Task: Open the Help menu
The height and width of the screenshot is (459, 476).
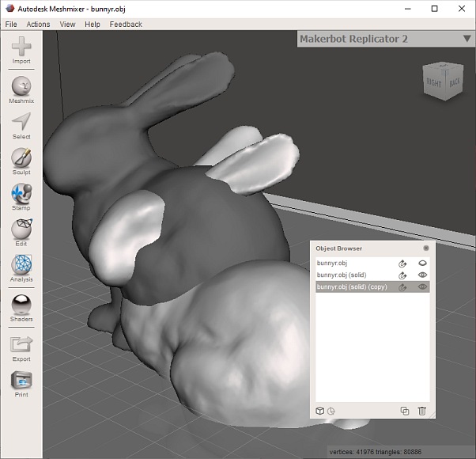Action: pyautogui.click(x=93, y=25)
